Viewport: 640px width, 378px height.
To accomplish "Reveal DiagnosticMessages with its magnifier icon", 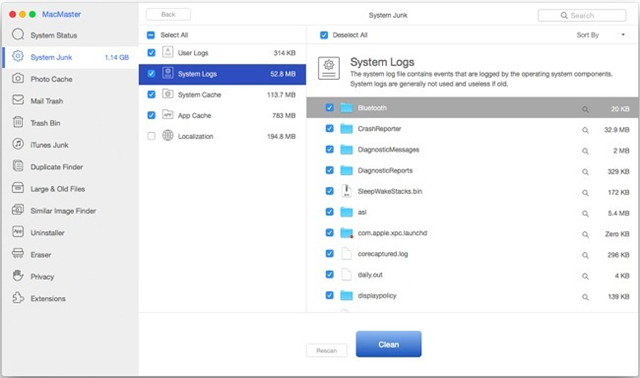I will (x=585, y=151).
